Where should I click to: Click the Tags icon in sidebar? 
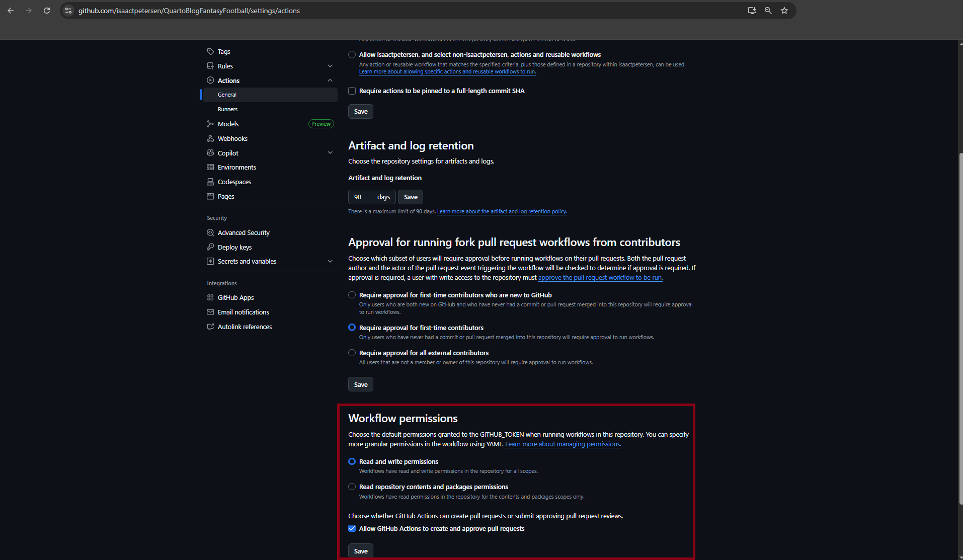[x=210, y=51]
